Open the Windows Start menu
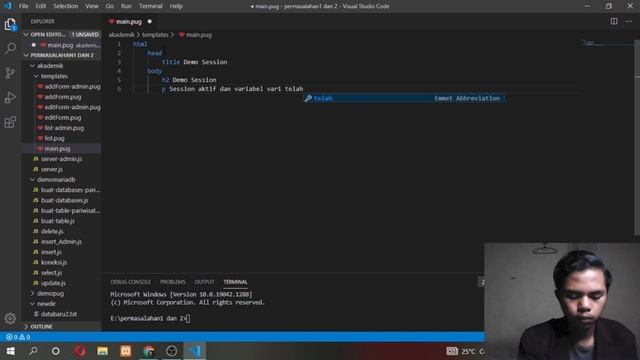This screenshot has height=360, width=640. [x=11, y=351]
